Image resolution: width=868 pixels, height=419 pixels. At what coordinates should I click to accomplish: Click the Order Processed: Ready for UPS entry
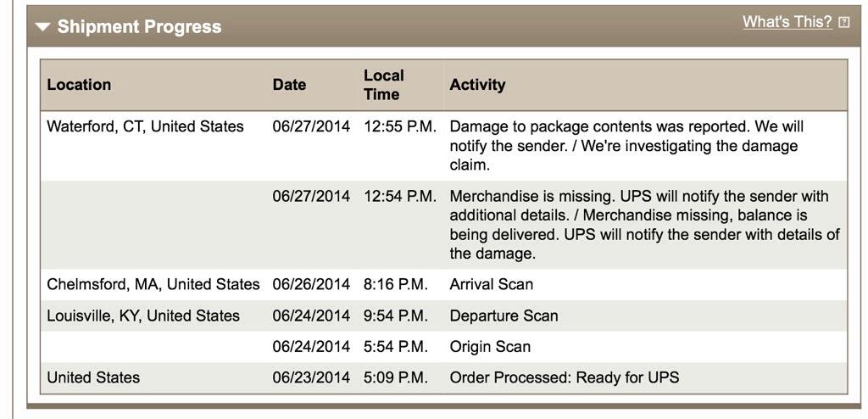tap(564, 378)
